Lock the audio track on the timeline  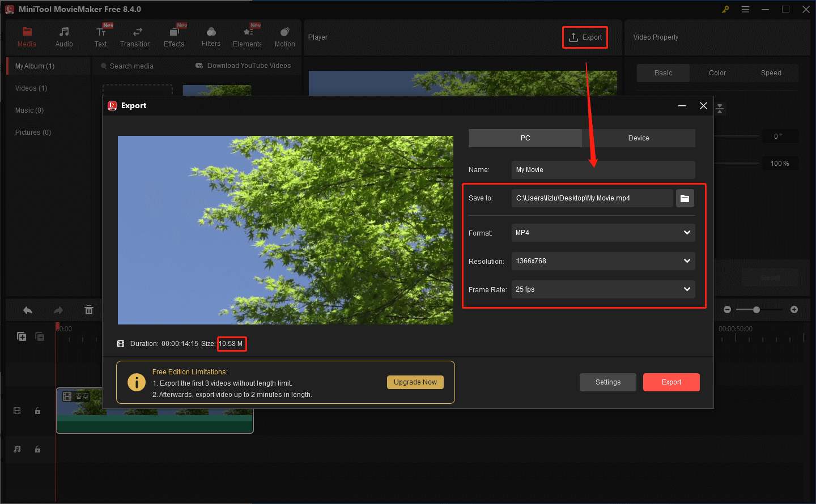click(x=37, y=449)
